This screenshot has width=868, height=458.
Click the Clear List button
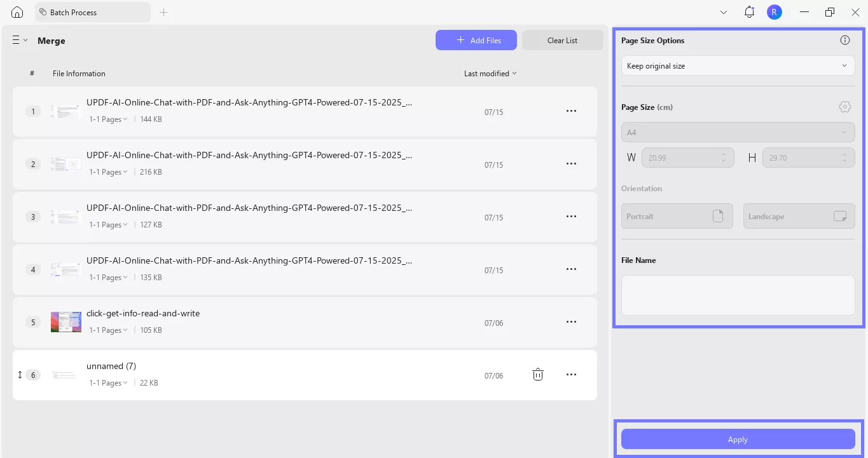(x=562, y=40)
